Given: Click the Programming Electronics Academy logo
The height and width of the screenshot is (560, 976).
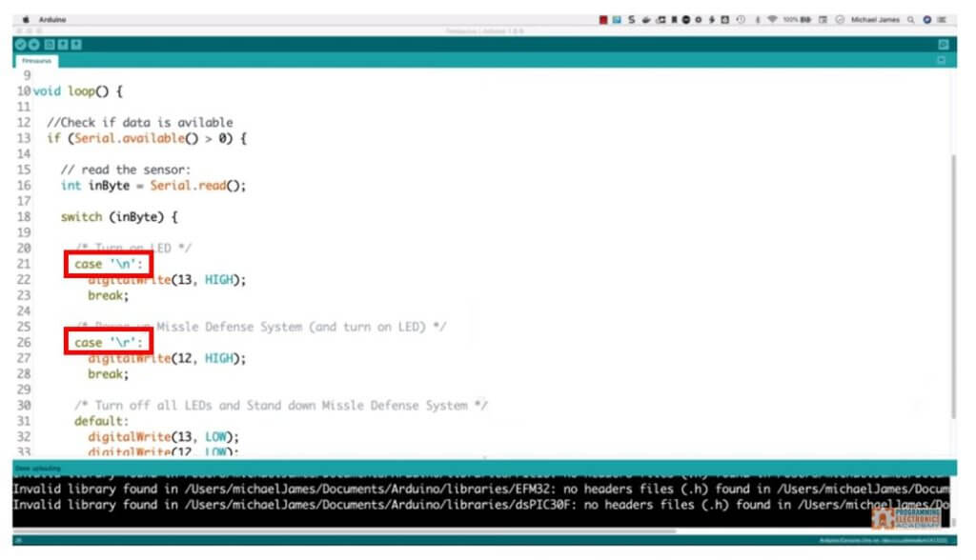Looking at the screenshot, I should (905, 519).
